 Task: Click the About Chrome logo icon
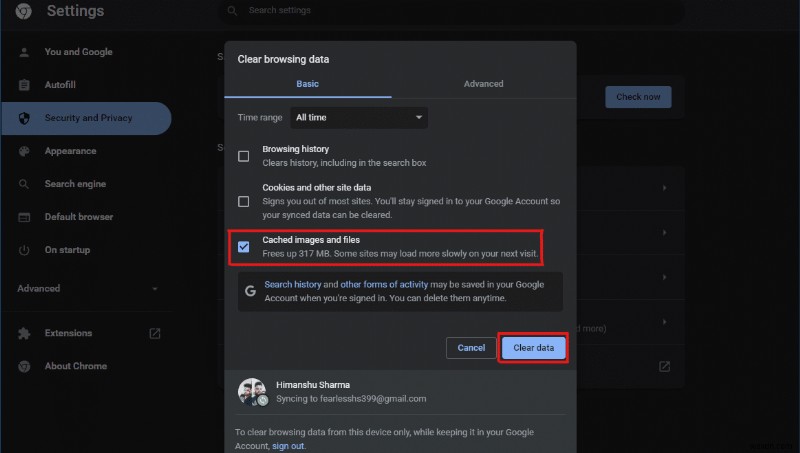[24, 366]
